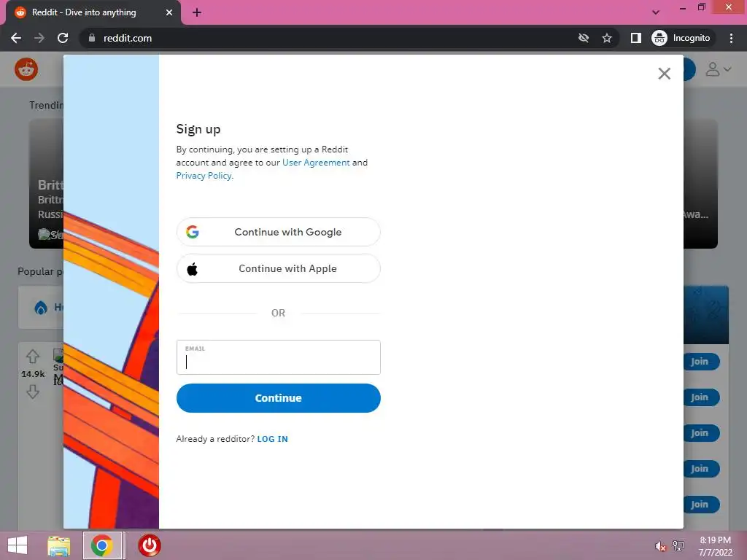Click the Incognito profile indicator
The width and height of the screenshot is (747, 560).
[681, 38]
